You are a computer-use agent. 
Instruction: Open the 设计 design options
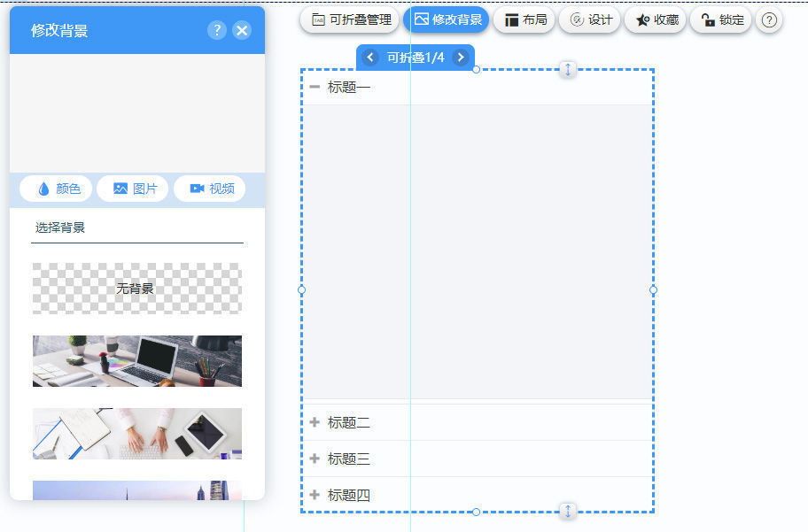coord(590,19)
